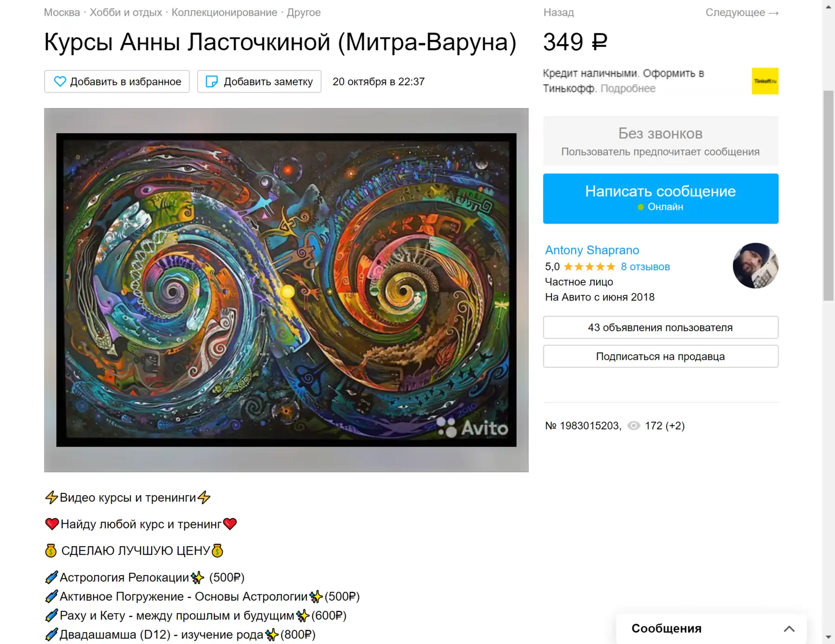This screenshot has height=644, width=835.
Task: Click the five-star rating of the seller
Action: coord(590,267)
